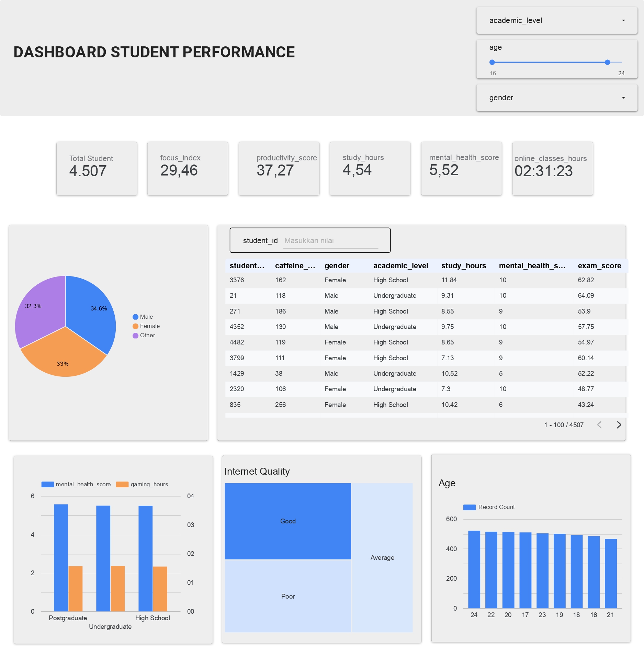
Task: Select the study_hours column header
Action: [x=463, y=265]
